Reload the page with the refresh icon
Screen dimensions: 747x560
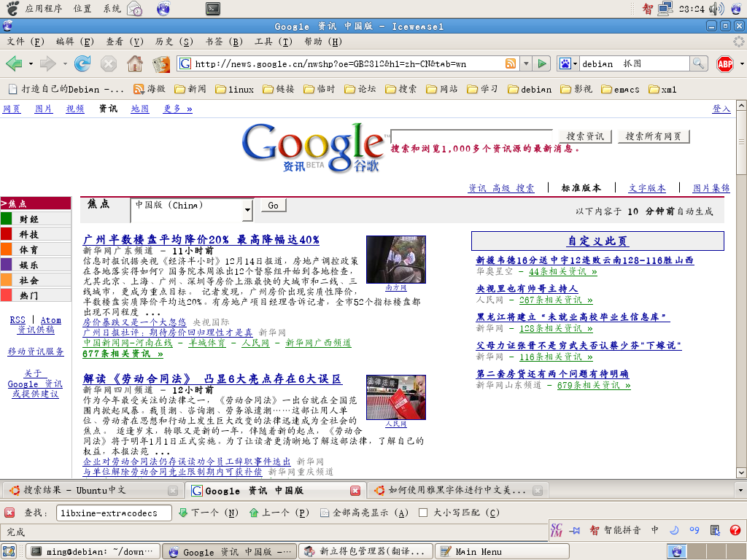click(82, 63)
